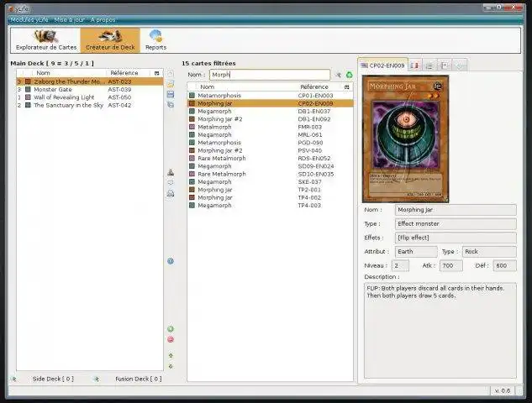This screenshot has height=403, width=532.
Task: Select The Sanctuary in the Sky row
Action: pyautogui.click(x=90, y=105)
